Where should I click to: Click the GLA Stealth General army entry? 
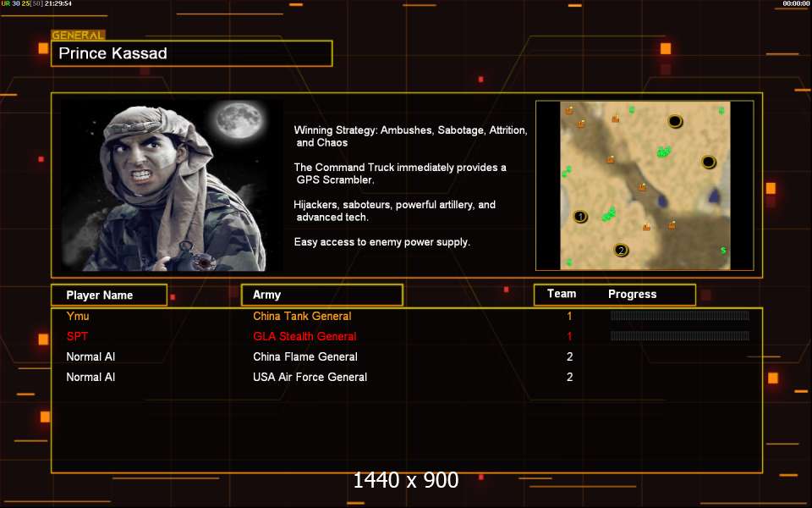[x=304, y=336]
